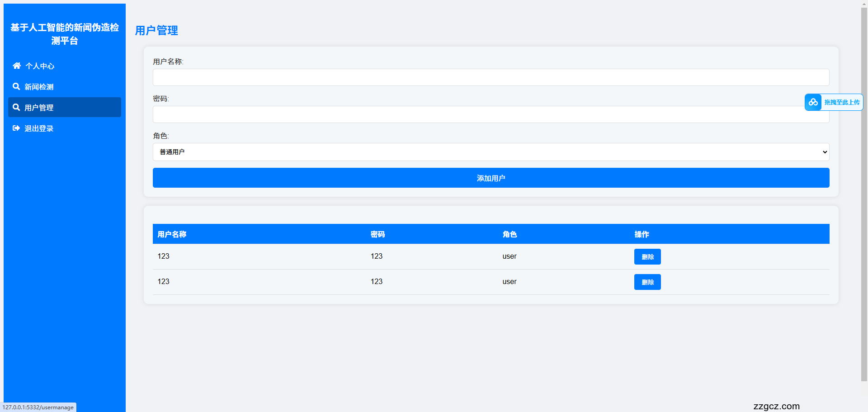Click the 用户名称 table column header

172,234
